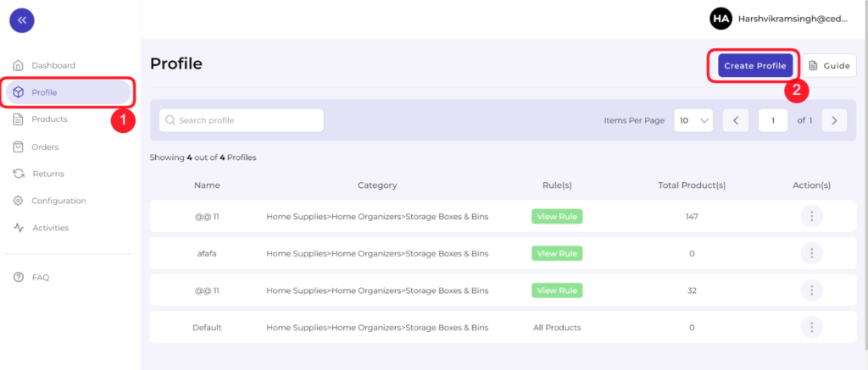This screenshot has width=868, height=370.
Task: Open actions menu for 32-product profile
Action: click(811, 290)
